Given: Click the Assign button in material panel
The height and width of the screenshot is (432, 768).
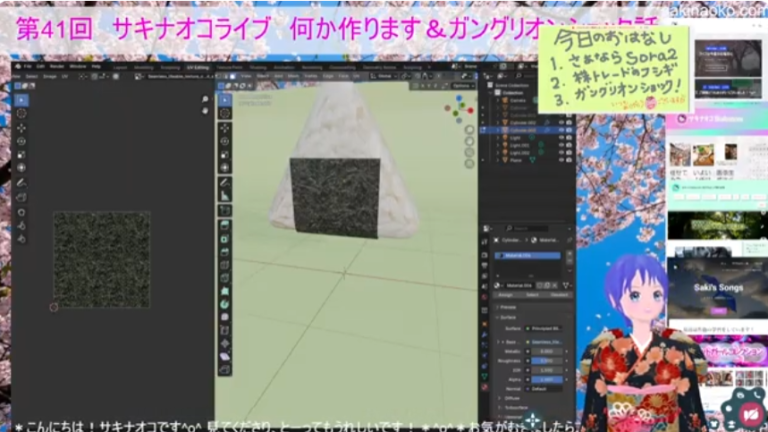Looking at the screenshot, I should (x=506, y=295).
